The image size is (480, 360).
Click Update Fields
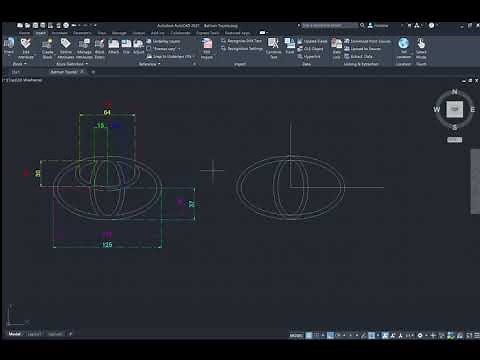pyautogui.click(x=312, y=41)
